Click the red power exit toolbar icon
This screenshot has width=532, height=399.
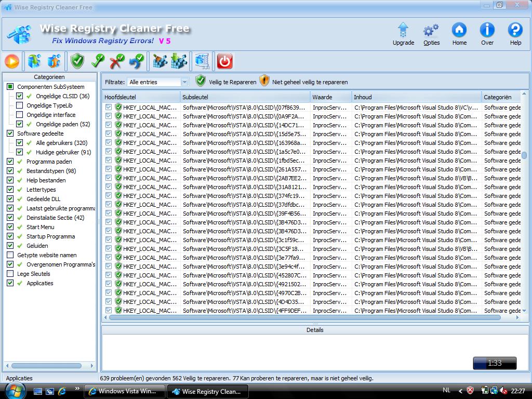coord(224,61)
